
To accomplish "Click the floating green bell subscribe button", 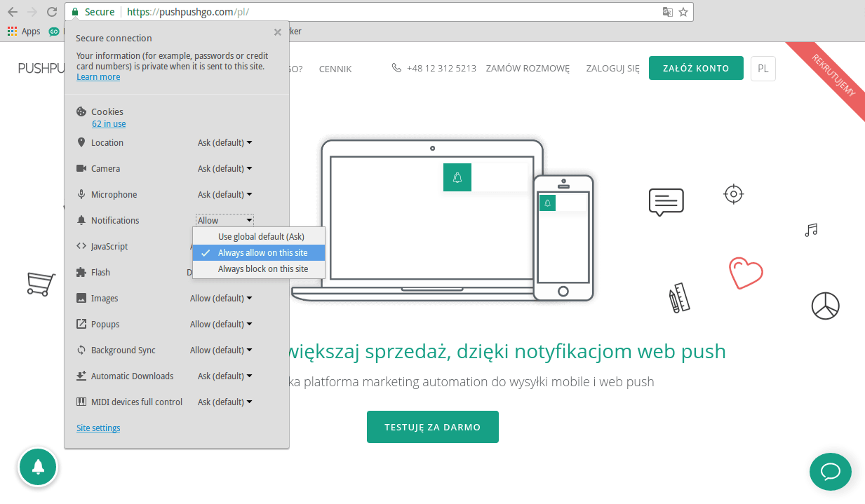I will click(x=38, y=467).
